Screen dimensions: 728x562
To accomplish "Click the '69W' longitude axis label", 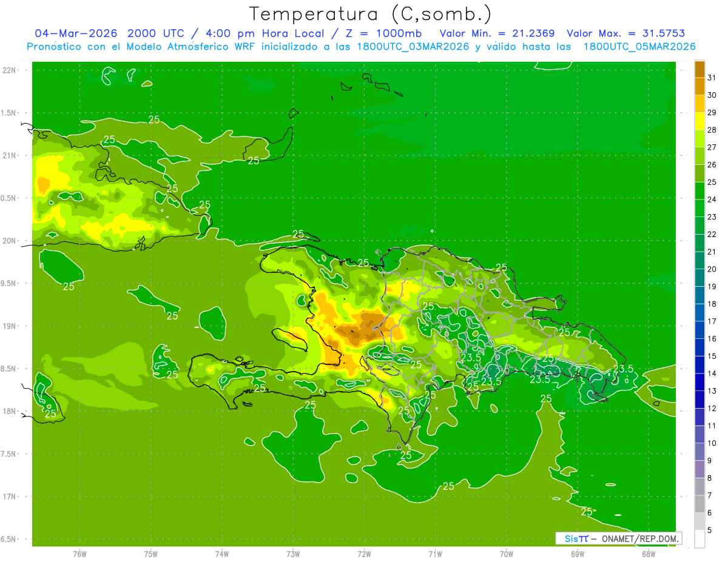I will click(578, 554).
